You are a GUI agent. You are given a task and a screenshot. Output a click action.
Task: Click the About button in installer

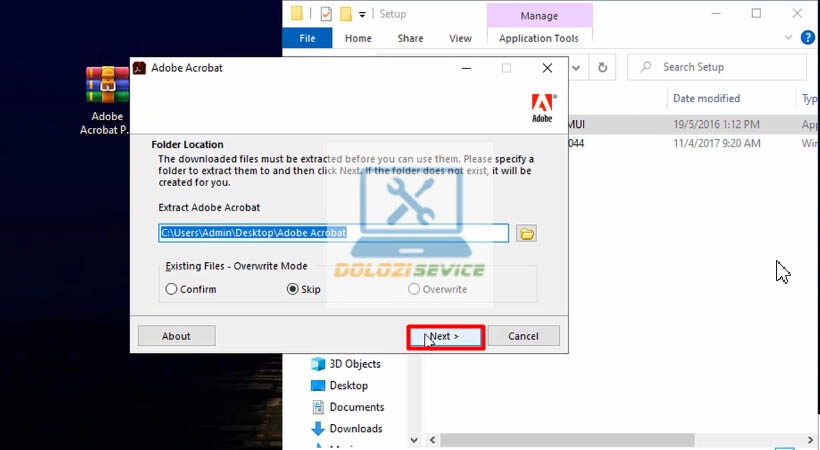(176, 336)
